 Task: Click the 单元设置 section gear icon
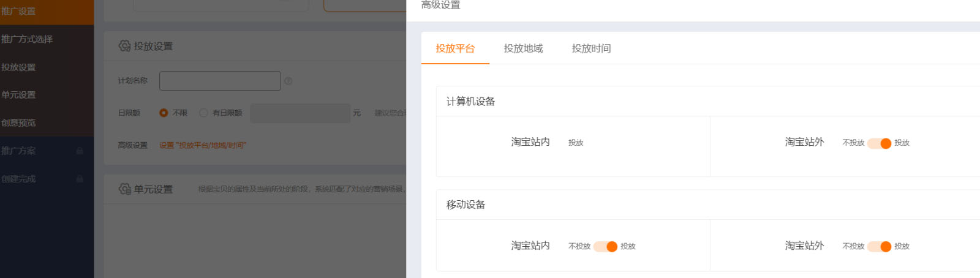124,189
